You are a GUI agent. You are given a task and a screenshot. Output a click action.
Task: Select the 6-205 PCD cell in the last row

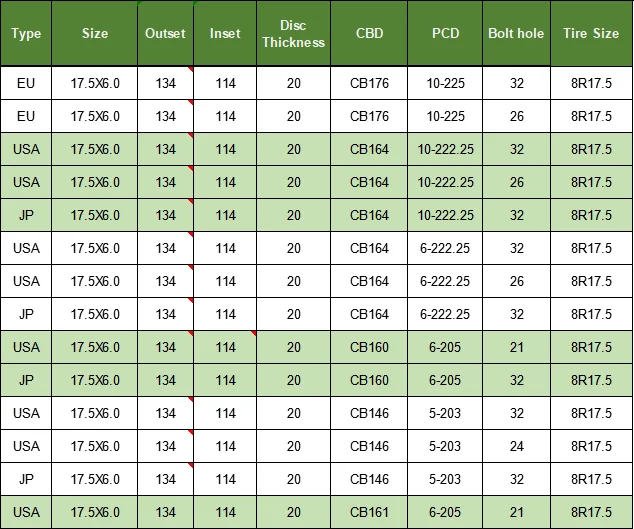(x=445, y=512)
